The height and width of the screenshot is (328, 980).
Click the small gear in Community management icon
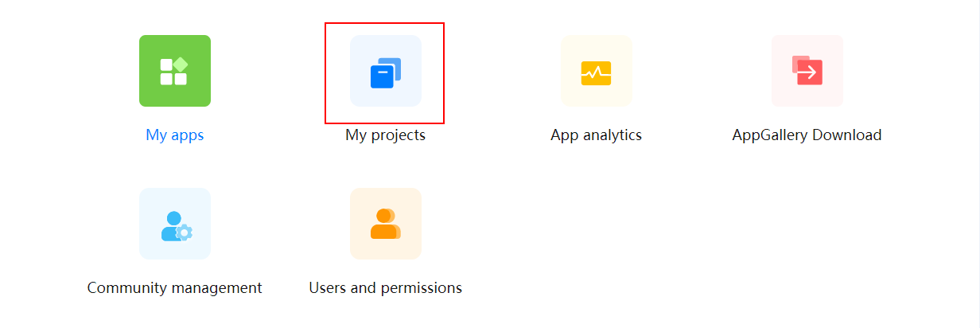point(185,233)
